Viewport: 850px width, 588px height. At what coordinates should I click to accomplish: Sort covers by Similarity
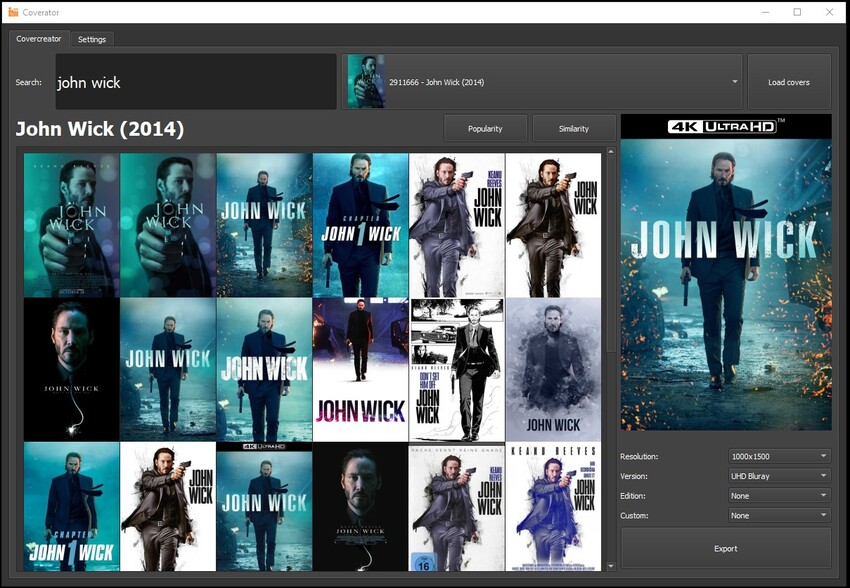coord(574,128)
